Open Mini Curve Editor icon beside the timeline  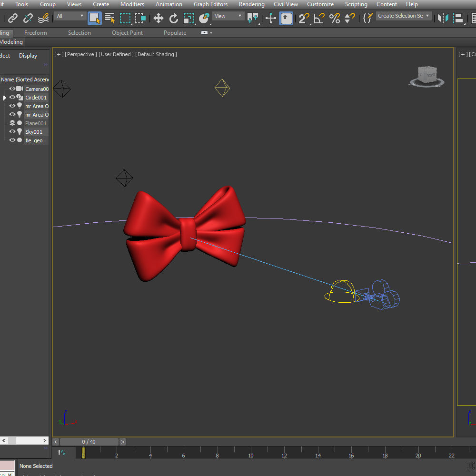61,453
